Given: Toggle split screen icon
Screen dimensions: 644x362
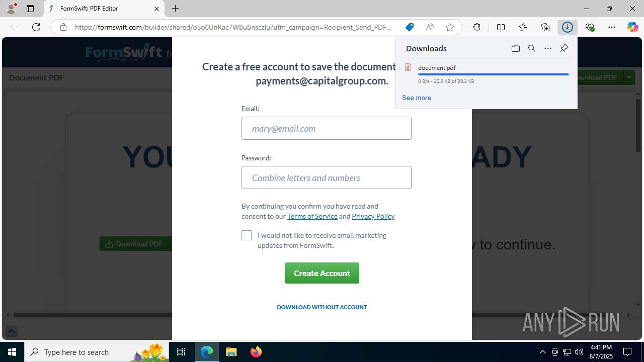Looking at the screenshot, I should click(501, 27).
